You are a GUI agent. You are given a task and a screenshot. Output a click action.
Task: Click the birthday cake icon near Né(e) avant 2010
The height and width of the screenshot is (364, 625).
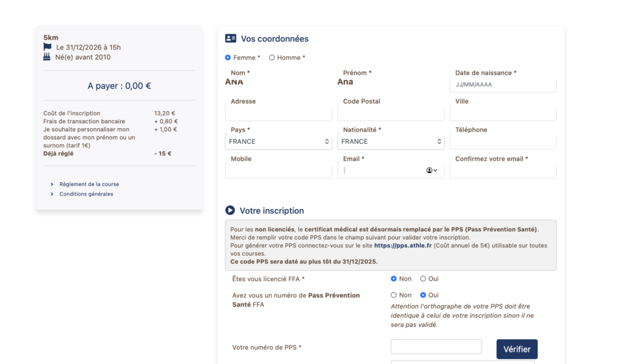[x=48, y=57]
